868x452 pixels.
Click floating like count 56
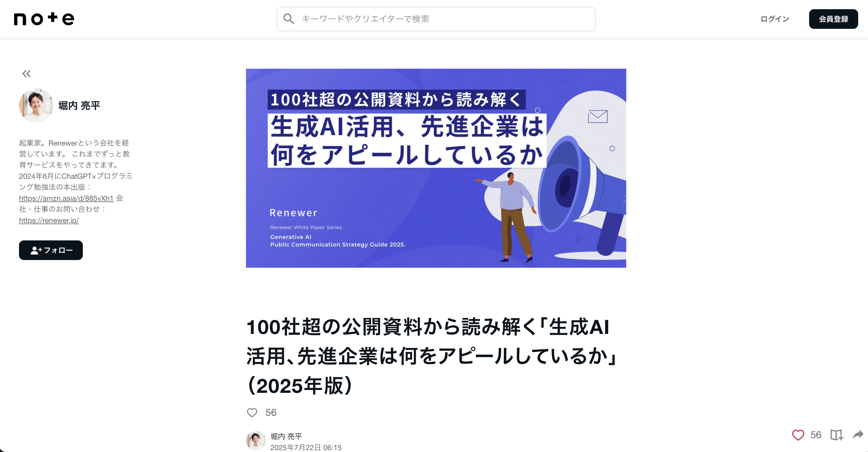coord(816,435)
